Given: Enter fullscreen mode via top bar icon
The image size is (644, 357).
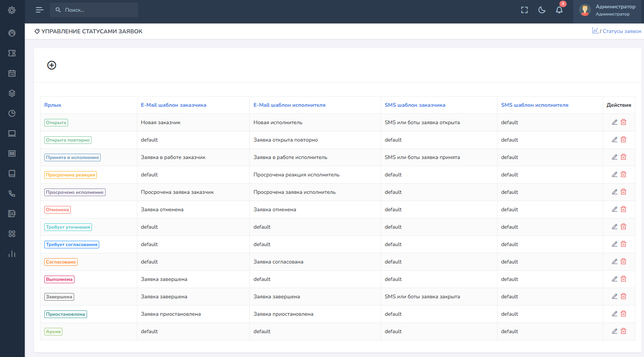Looking at the screenshot, I should [524, 10].
